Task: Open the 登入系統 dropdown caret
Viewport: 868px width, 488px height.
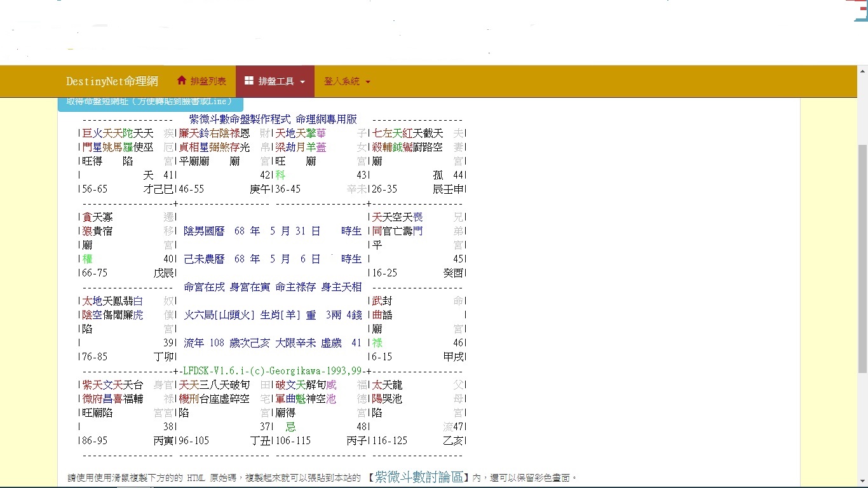Action: click(368, 82)
